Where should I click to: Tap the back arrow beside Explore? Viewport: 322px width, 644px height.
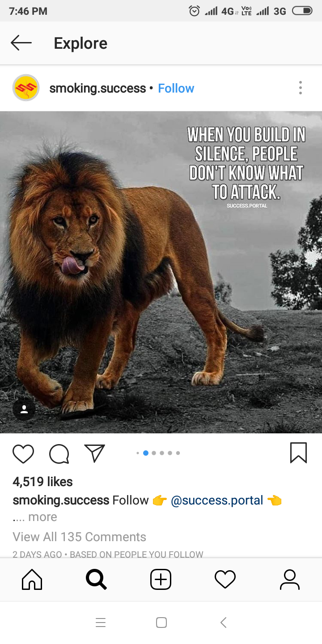21,43
